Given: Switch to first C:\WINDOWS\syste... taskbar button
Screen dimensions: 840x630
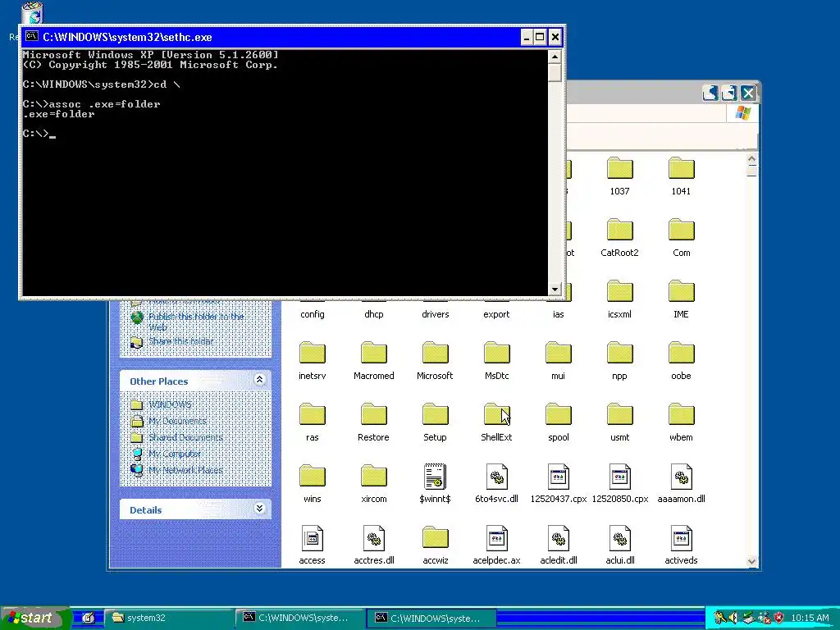Looking at the screenshot, I should (300, 618).
